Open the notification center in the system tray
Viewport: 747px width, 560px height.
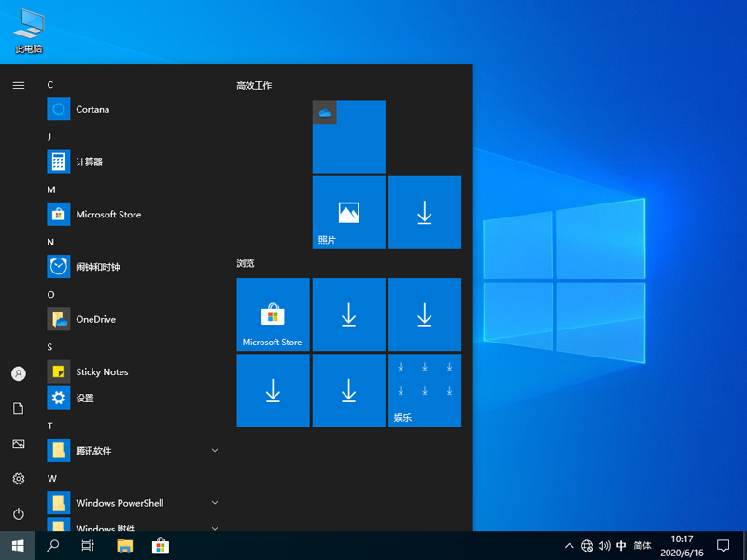coord(724,546)
